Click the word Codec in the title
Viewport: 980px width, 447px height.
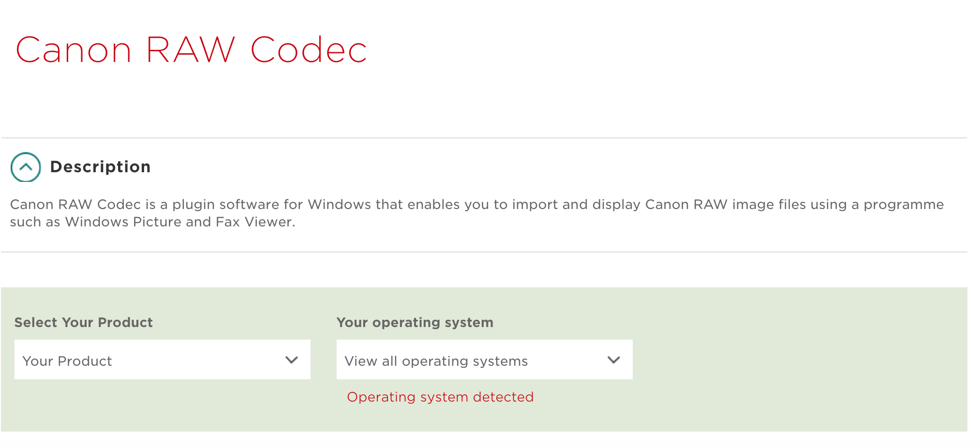click(x=309, y=50)
